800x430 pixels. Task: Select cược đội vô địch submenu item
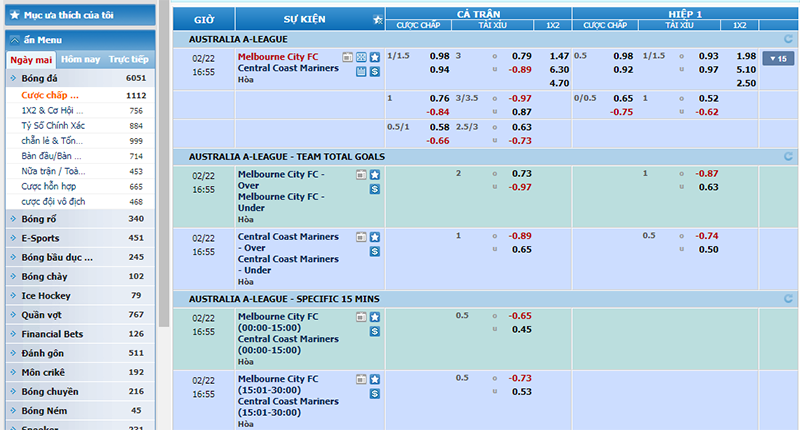80,201
